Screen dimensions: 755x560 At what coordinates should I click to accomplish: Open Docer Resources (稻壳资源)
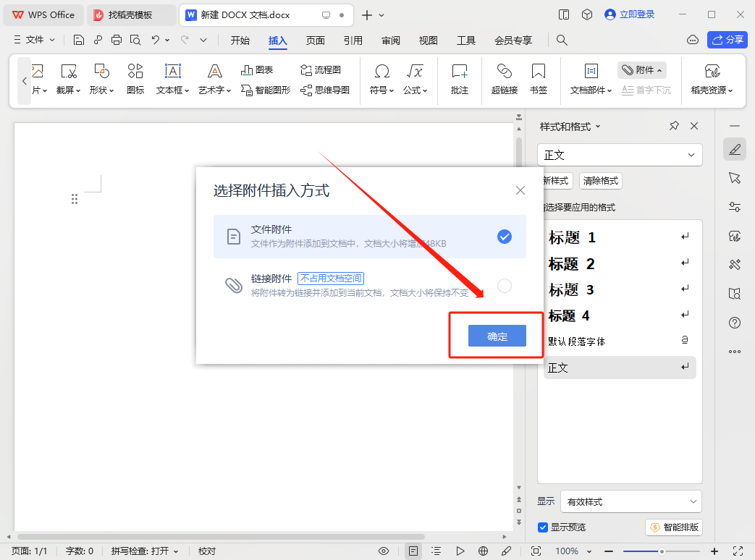point(712,79)
